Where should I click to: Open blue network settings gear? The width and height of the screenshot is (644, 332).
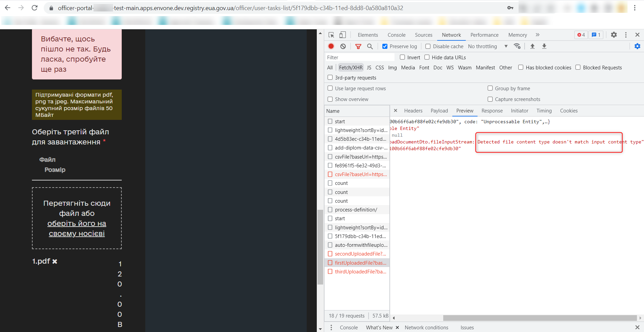637,46
